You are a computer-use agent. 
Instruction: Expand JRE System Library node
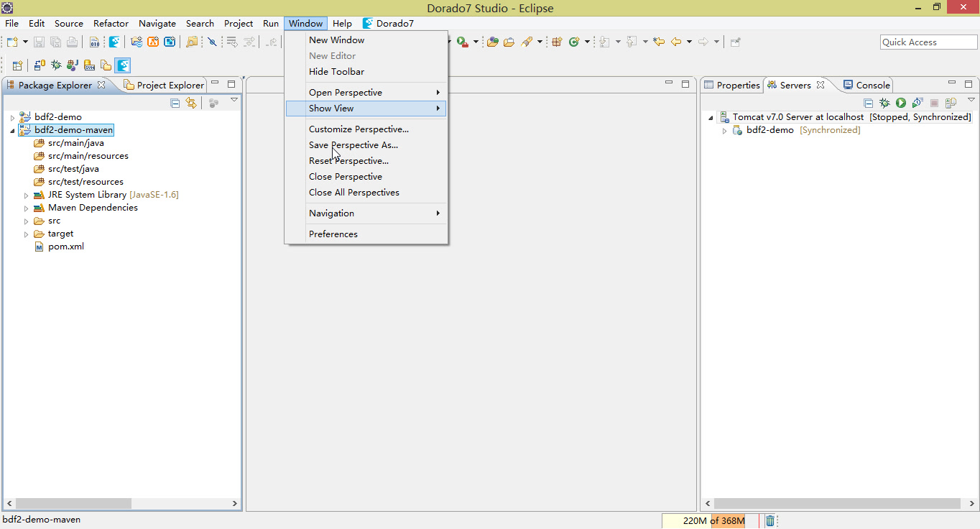[x=27, y=195]
